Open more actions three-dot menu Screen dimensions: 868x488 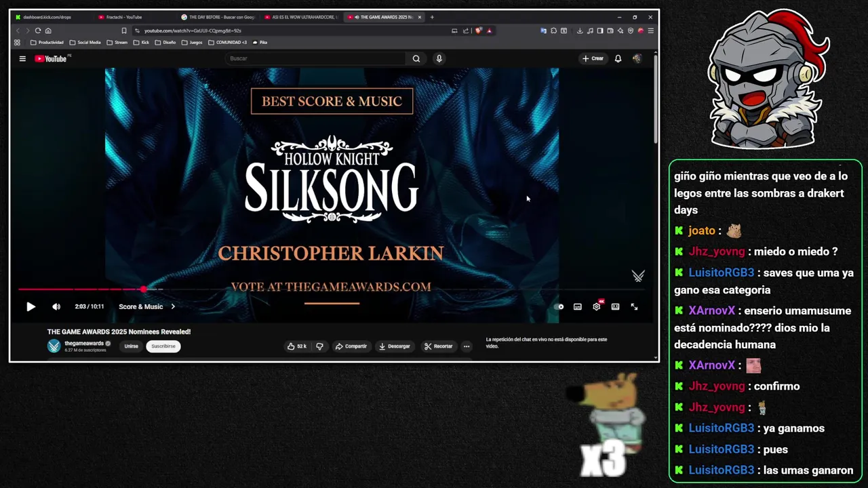click(x=467, y=346)
